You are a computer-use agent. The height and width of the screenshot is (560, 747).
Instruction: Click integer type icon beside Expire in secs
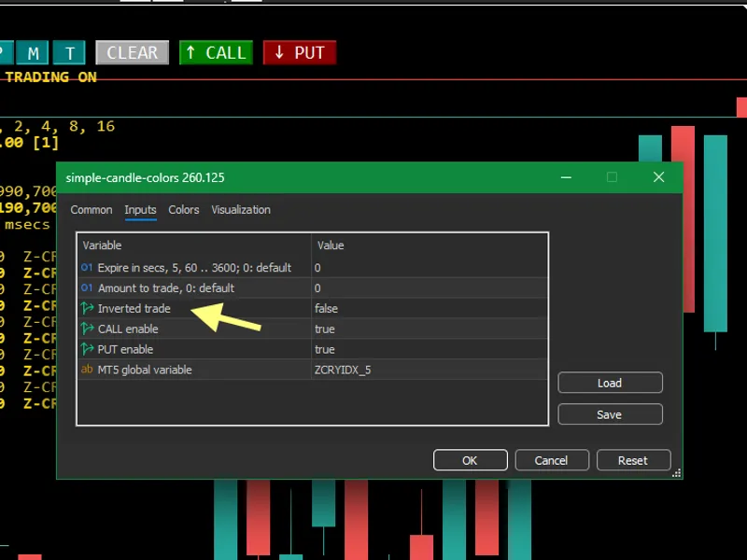tap(87, 268)
